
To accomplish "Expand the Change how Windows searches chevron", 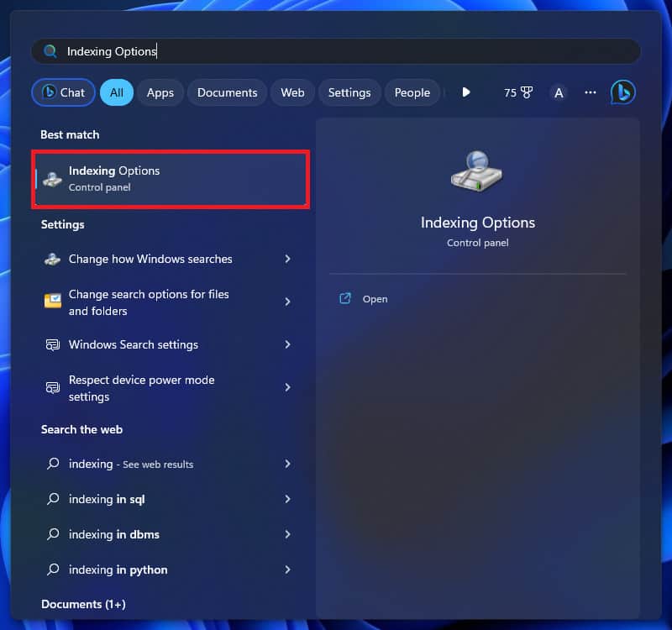I will [x=287, y=259].
